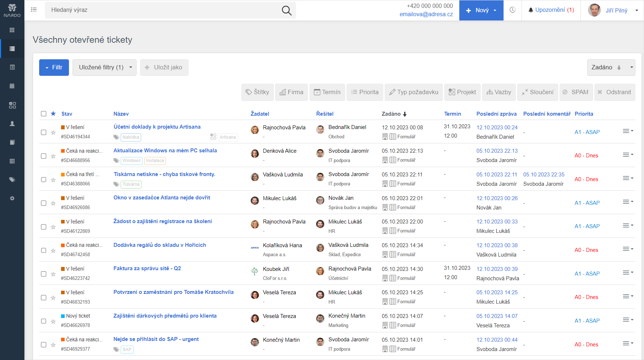Tick checkbox for Nejde se přihlásit SAP
644x360 pixels.
43,345
